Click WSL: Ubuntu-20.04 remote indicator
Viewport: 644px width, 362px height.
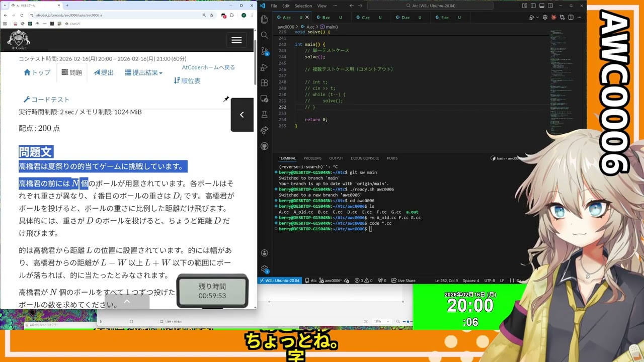click(x=280, y=281)
